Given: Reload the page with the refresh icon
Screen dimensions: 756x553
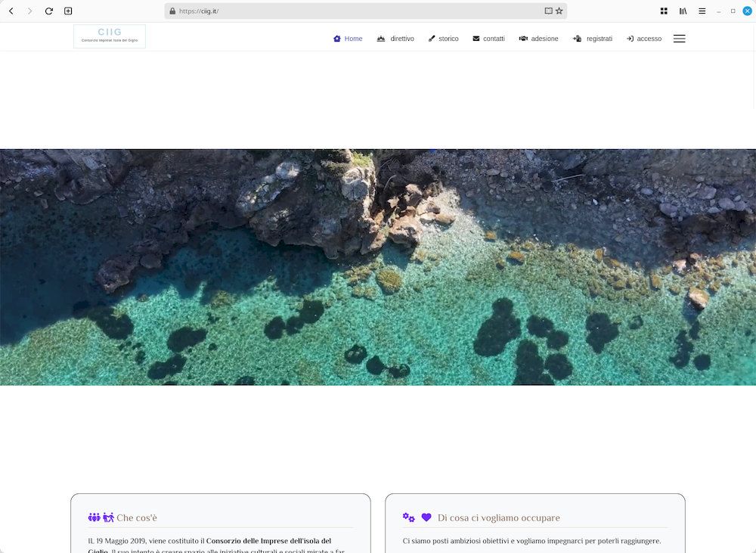Looking at the screenshot, I should 48,11.
